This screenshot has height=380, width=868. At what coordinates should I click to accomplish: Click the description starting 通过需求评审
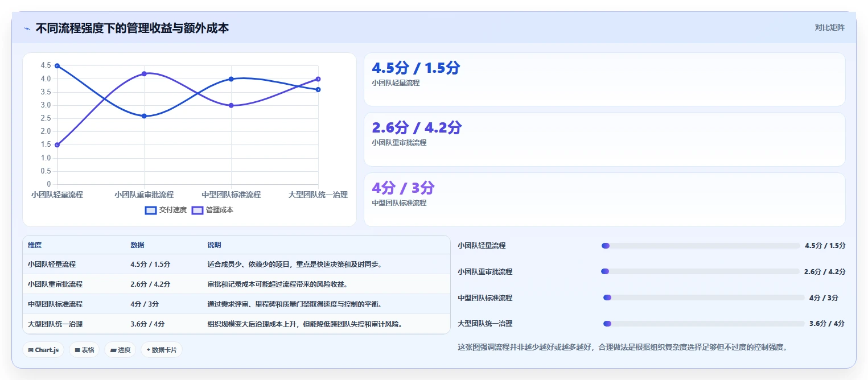(295, 304)
